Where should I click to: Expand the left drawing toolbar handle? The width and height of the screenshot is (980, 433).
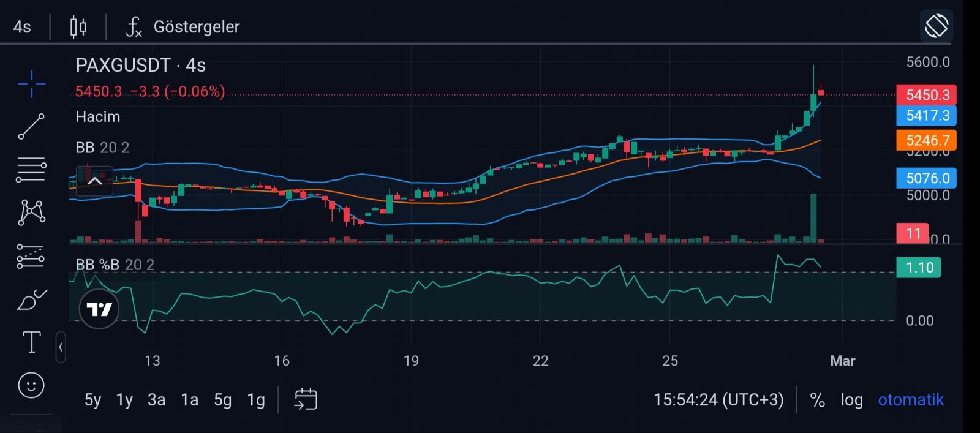(61, 347)
